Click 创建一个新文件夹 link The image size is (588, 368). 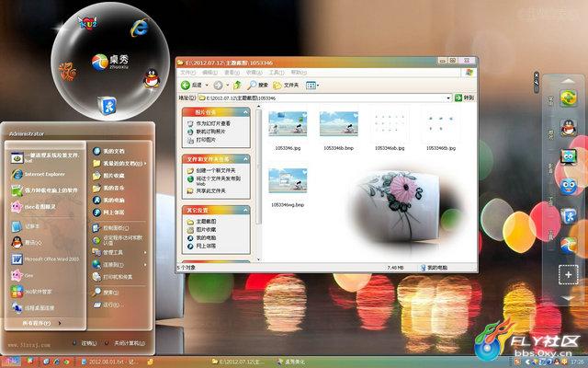click(x=216, y=170)
